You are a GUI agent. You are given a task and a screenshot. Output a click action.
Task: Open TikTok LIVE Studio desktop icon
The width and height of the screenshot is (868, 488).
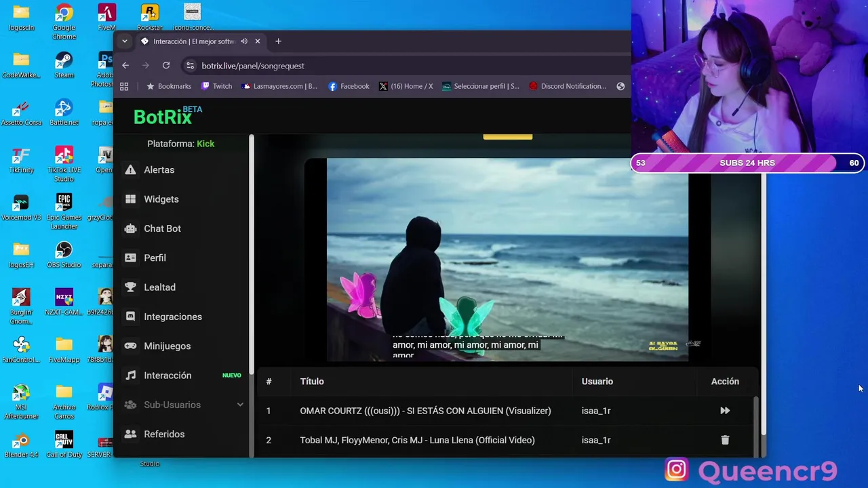64,164
